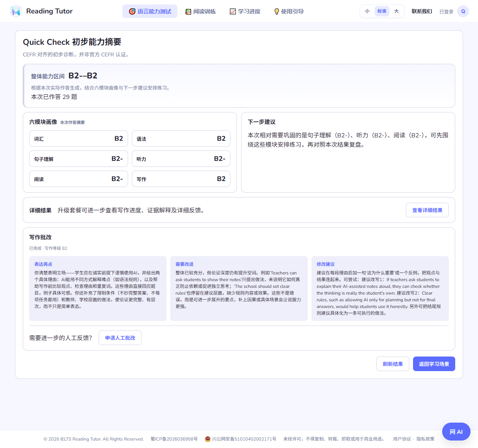478x448 pixels.
Task: Select the 语法 B2 module card
Action: 181,139
